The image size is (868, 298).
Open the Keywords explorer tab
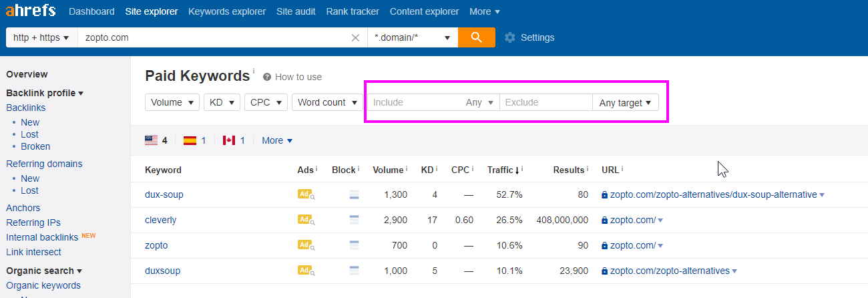227,11
